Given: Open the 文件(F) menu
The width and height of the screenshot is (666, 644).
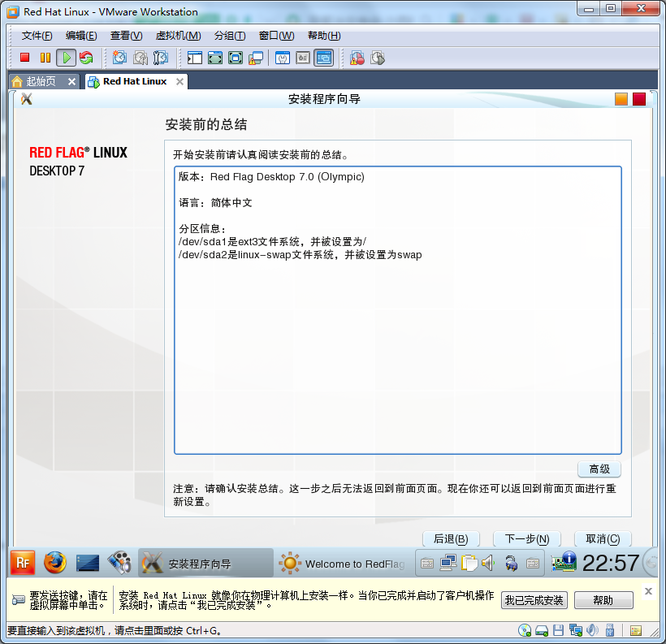Looking at the screenshot, I should pos(37,36).
